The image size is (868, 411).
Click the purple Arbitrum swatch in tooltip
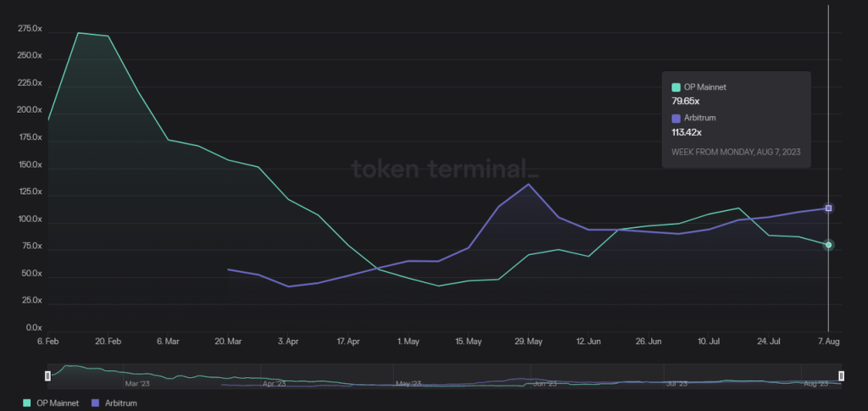pyautogui.click(x=676, y=118)
